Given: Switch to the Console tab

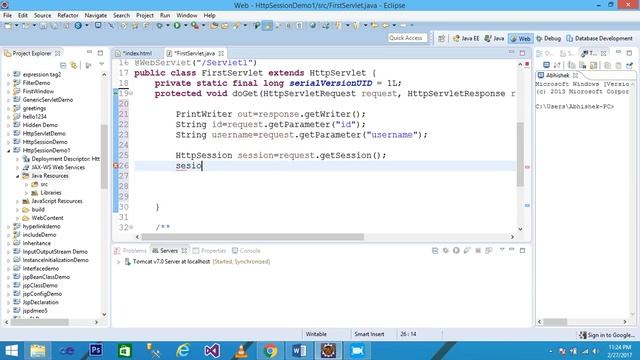Looking at the screenshot, I should click(x=246, y=251).
